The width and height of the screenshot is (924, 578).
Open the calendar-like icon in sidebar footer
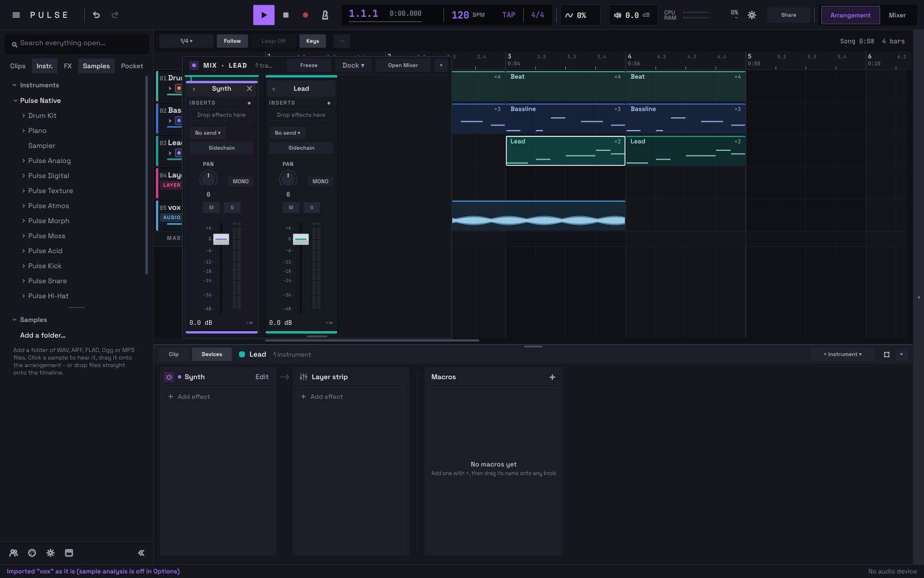point(69,553)
